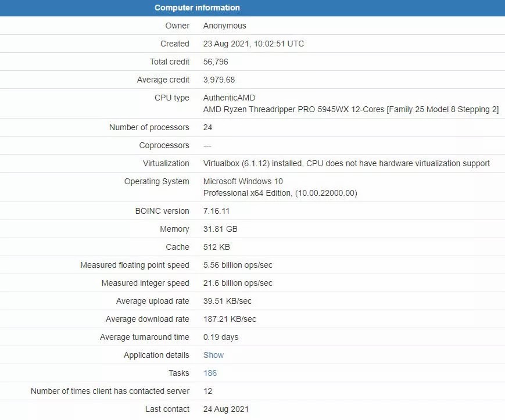The height and width of the screenshot is (420, 505).
Task: Select the 21.6 billion ops/sec value
Action: [x=238, y=283]
